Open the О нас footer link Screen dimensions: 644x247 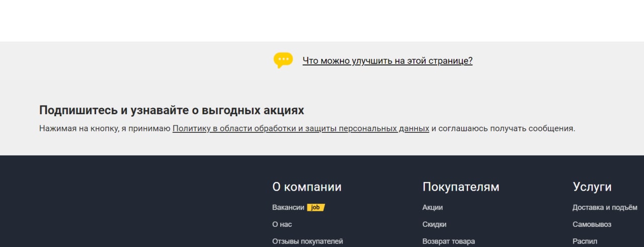tap(282, 224)
